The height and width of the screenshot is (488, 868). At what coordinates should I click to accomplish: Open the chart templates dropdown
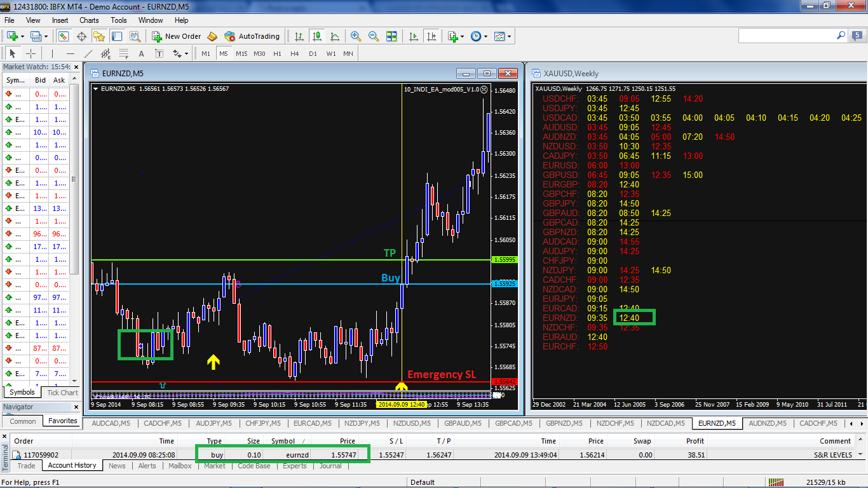[510, 36]
